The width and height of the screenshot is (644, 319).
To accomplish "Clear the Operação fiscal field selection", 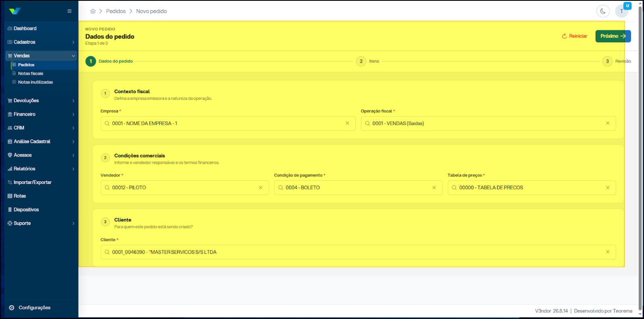I will [608, 123].
